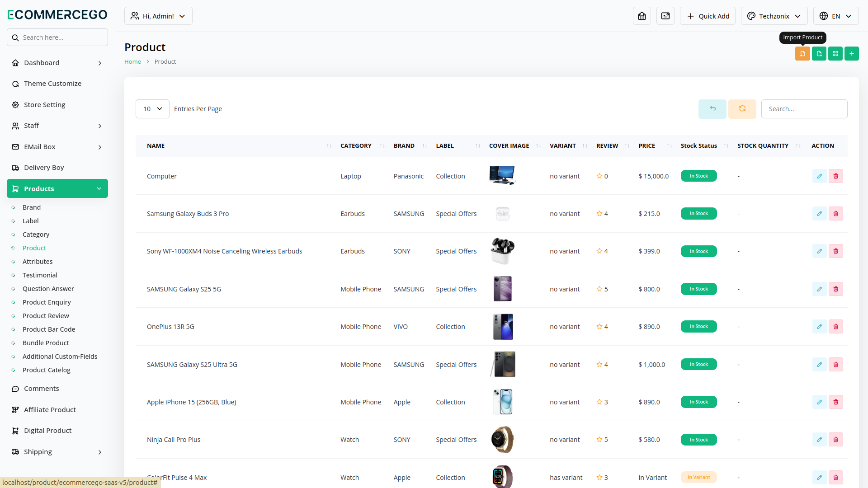
Task: Click the orange refresh icon
Action: pos(742,109)
